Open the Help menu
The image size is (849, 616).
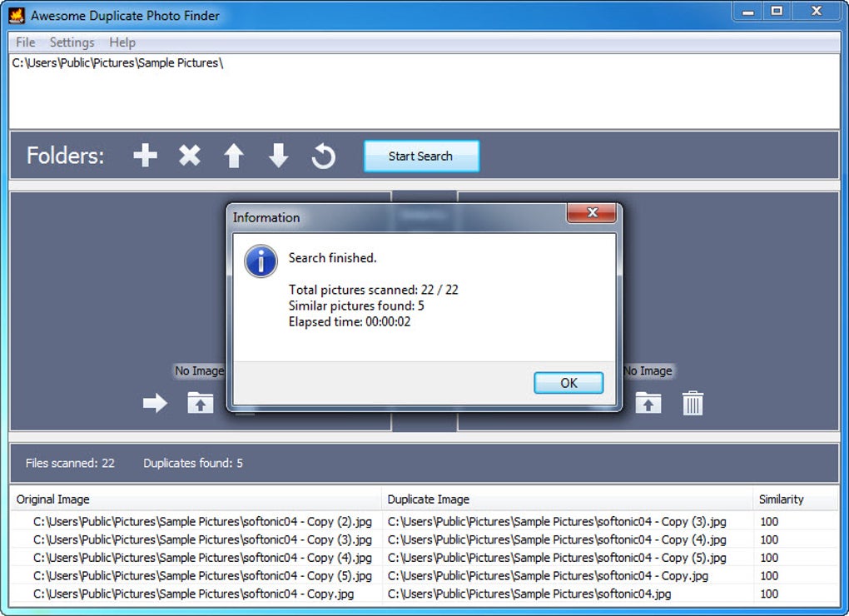pos(122,42)
